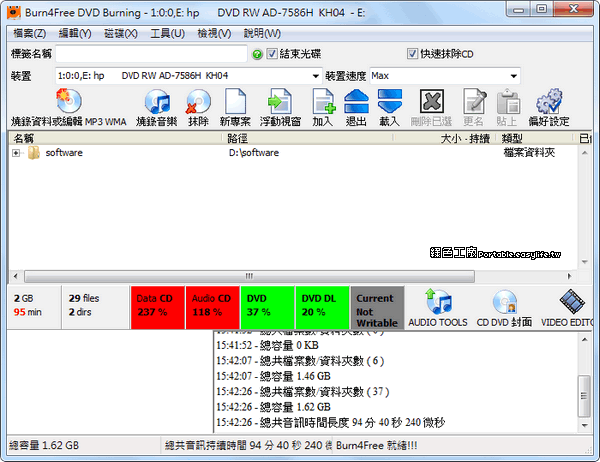This screenshot has height=462, width=600.
Task: Click the log panel scroll up arrow
Action: [x=584, y=340]
